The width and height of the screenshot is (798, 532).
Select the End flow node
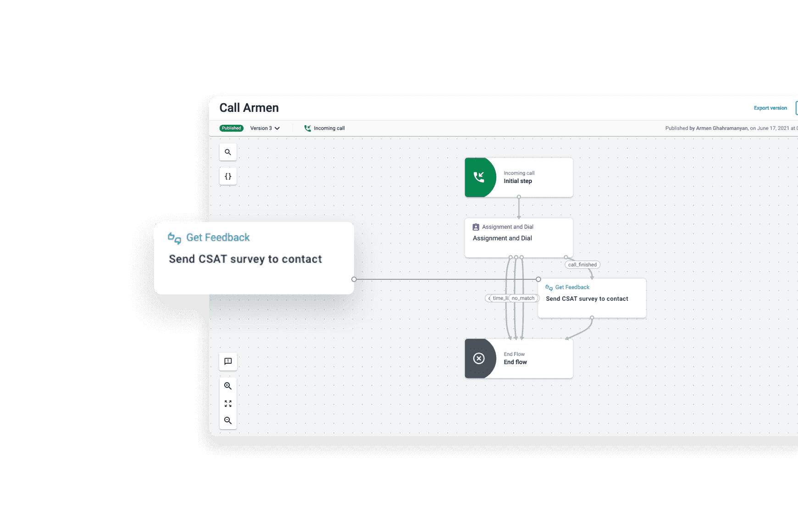(x=519, y=359)
